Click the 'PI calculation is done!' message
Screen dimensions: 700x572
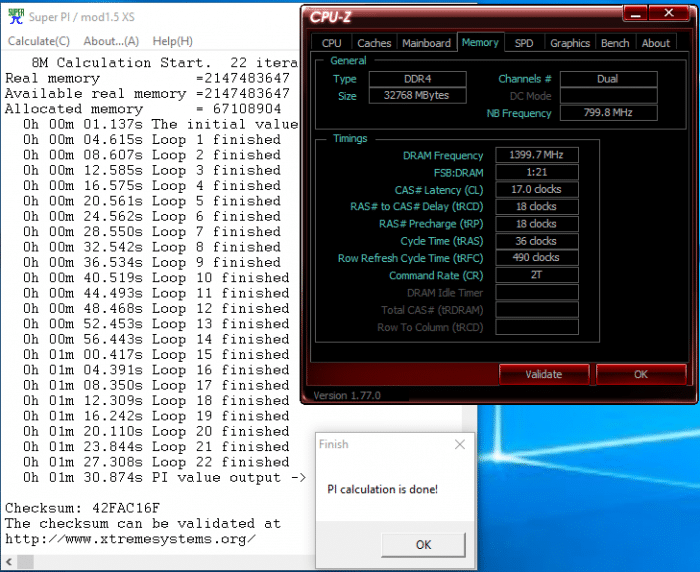(383, 489)
